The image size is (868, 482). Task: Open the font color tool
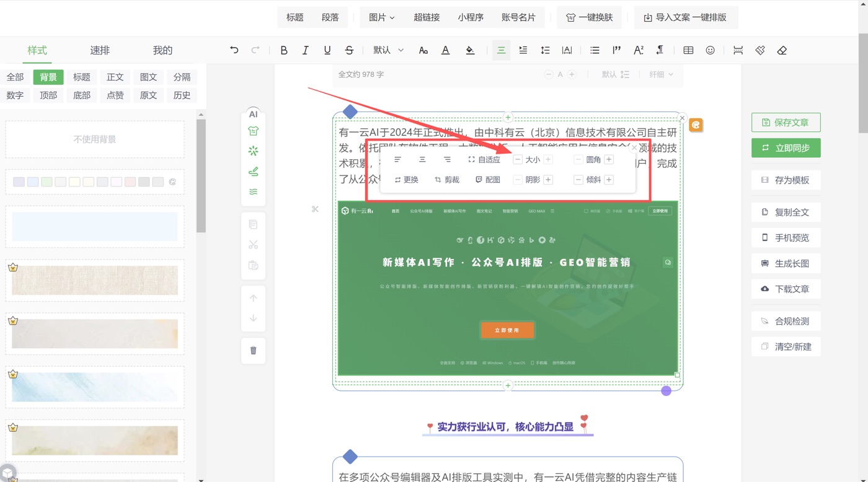[x=445, y=50]
